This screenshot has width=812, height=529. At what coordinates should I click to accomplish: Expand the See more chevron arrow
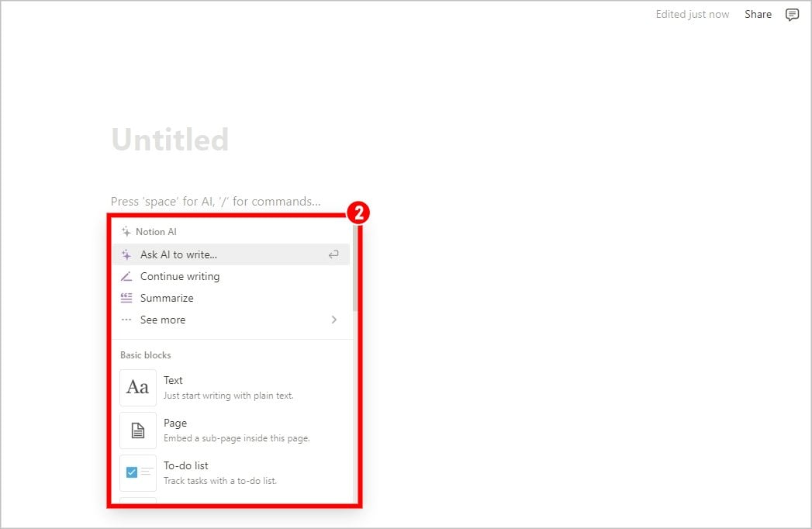(x=334, y=320)
